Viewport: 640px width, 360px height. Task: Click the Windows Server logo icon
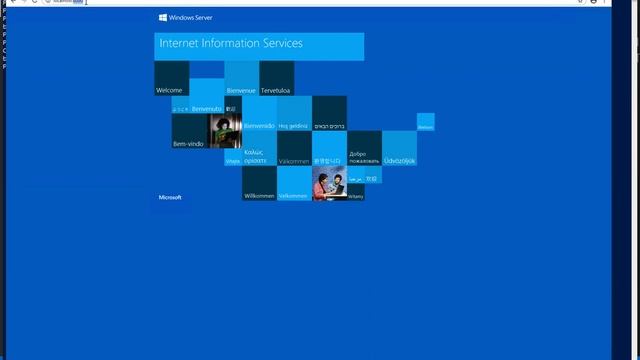pos(163,18)
